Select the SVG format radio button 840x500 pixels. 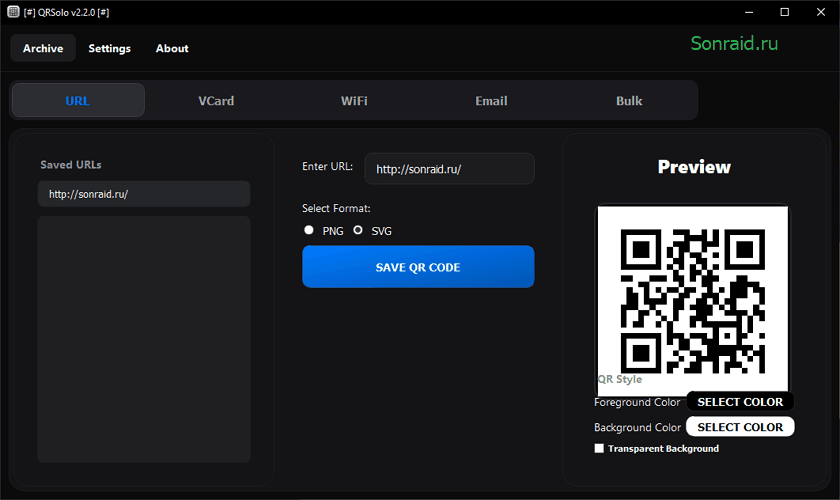coord(358,230)
